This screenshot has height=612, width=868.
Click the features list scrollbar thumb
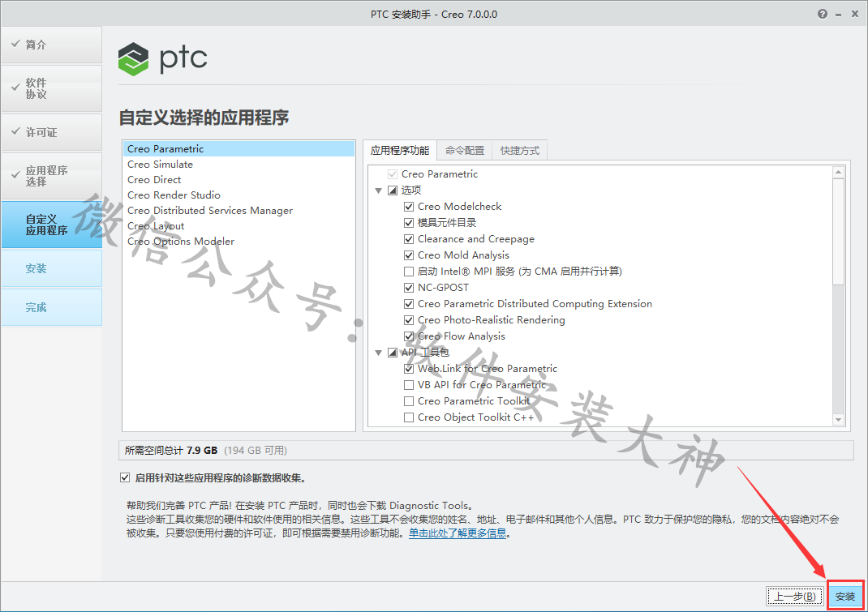(x=838, y=231)
